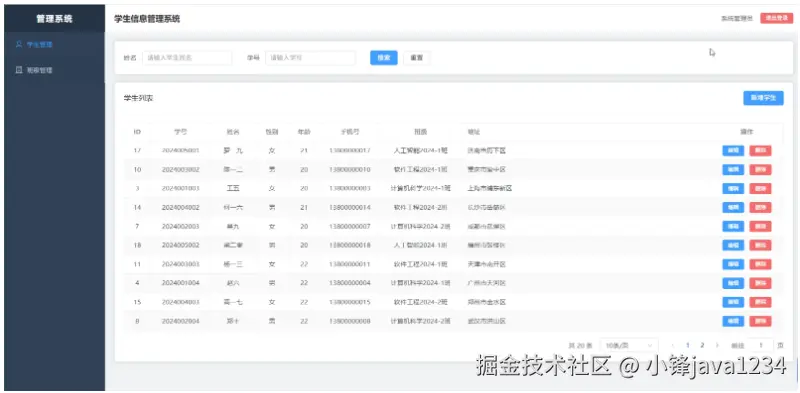
Task: Click the 管理系统 sidebar title
Action: pyautogui.click(x=54, y=19)
